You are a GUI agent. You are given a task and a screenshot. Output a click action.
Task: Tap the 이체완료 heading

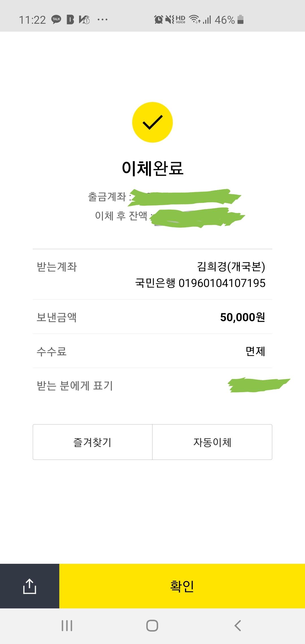point(152,168)
